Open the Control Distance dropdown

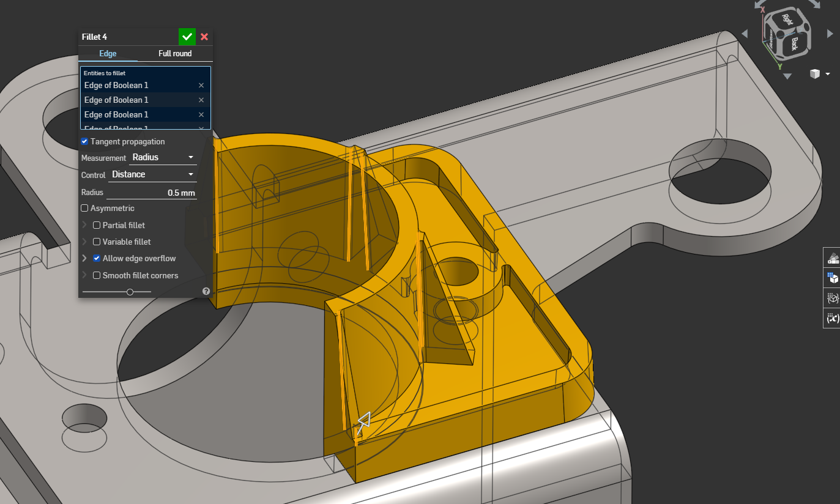point(152,174)
